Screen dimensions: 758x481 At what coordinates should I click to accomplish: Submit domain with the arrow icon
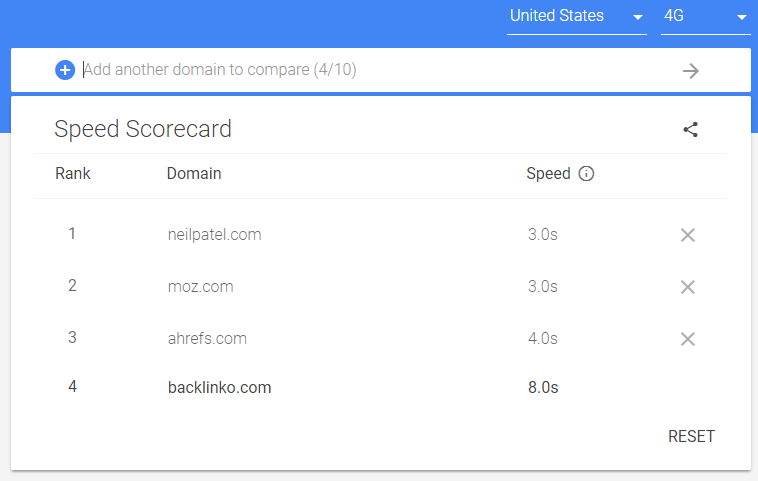click(x=690, y=71)
